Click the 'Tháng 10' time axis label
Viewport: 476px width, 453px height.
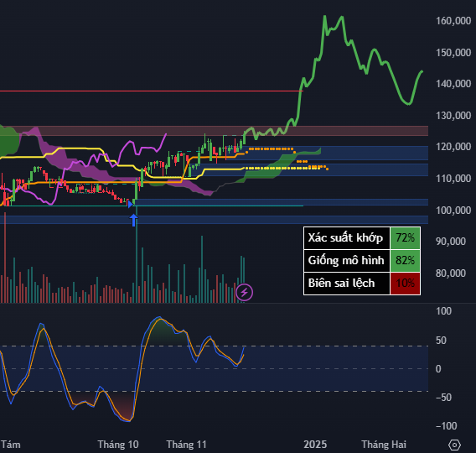(118, 445)
